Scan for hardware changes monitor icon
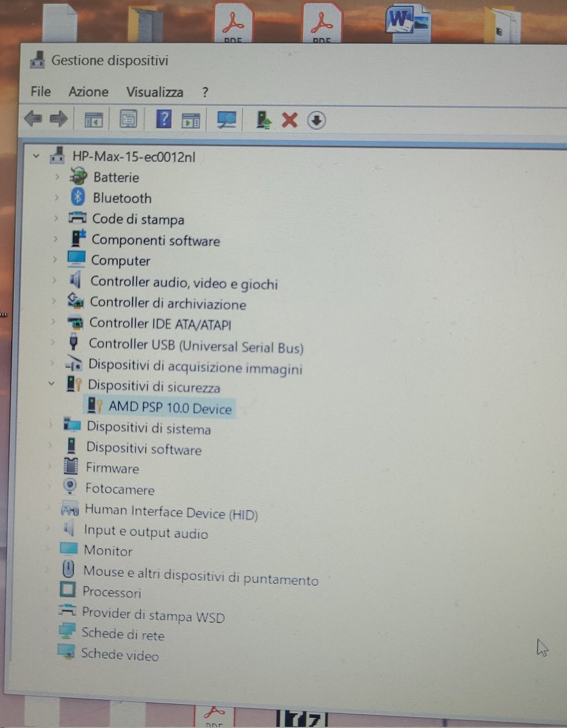567x728 pixels. point(226,120)
